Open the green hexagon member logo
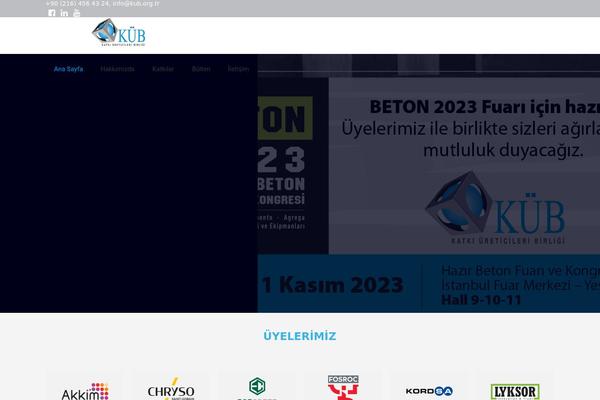This screenshot has height=400, width=600. coord(257,388)
